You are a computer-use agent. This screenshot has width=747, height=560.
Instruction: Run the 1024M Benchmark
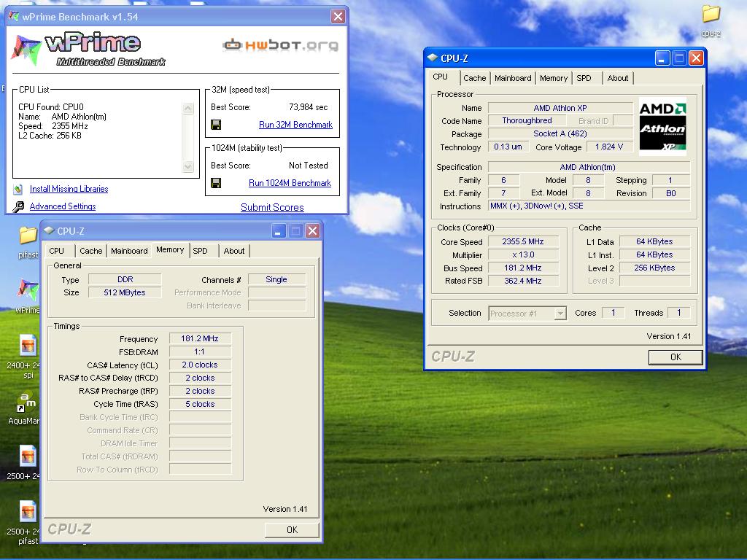pos(290,183)
